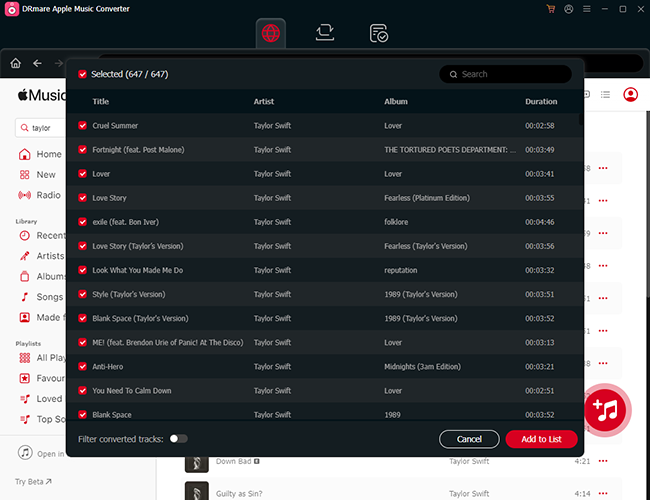Open the Apple Music queue list icon

click(605, 95)
